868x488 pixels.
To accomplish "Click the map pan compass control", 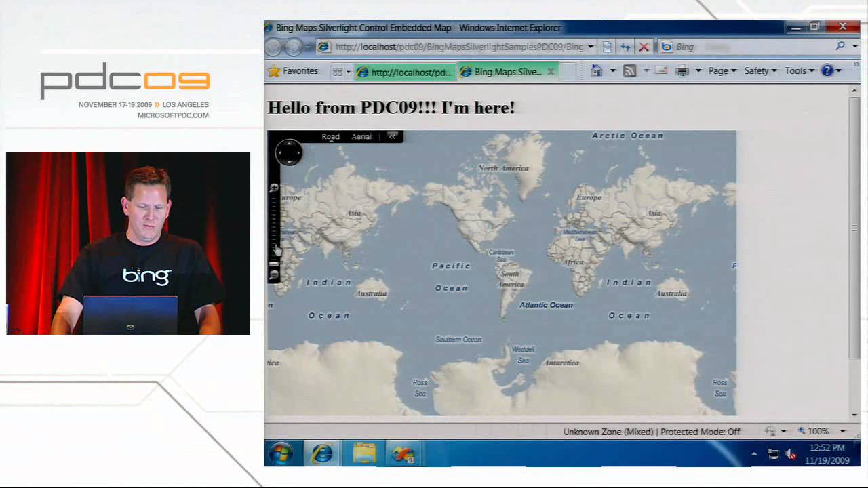I will click(x=289, y=152).
